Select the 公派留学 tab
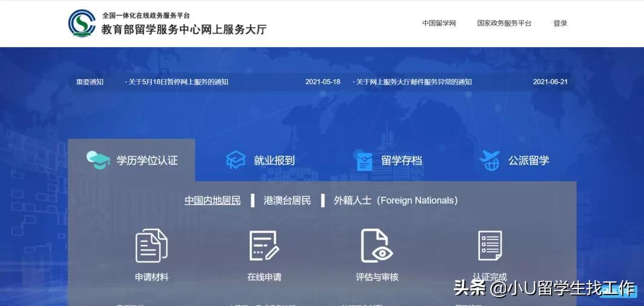Image resolution: width=644 pixels, height=306 pixels. [528, 161]
